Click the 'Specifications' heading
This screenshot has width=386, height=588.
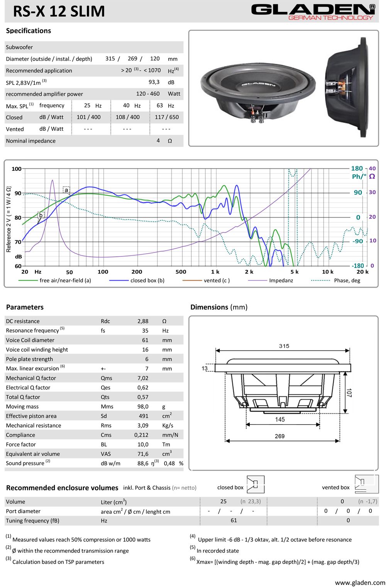pos(29,31)
